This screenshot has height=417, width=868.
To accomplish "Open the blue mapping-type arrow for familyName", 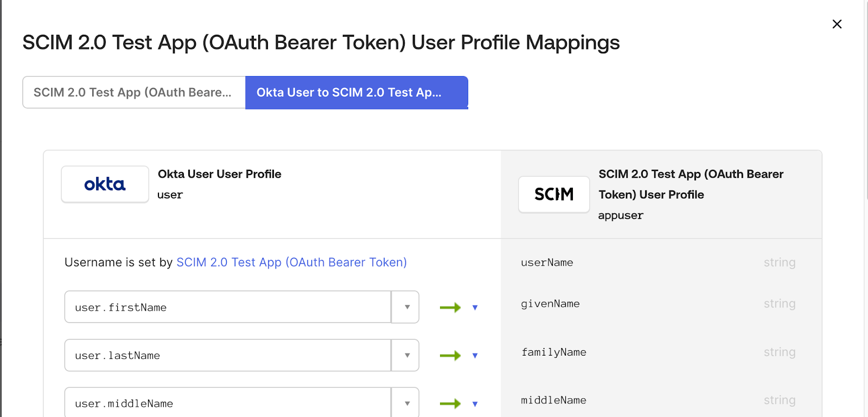I will point(475,356).
